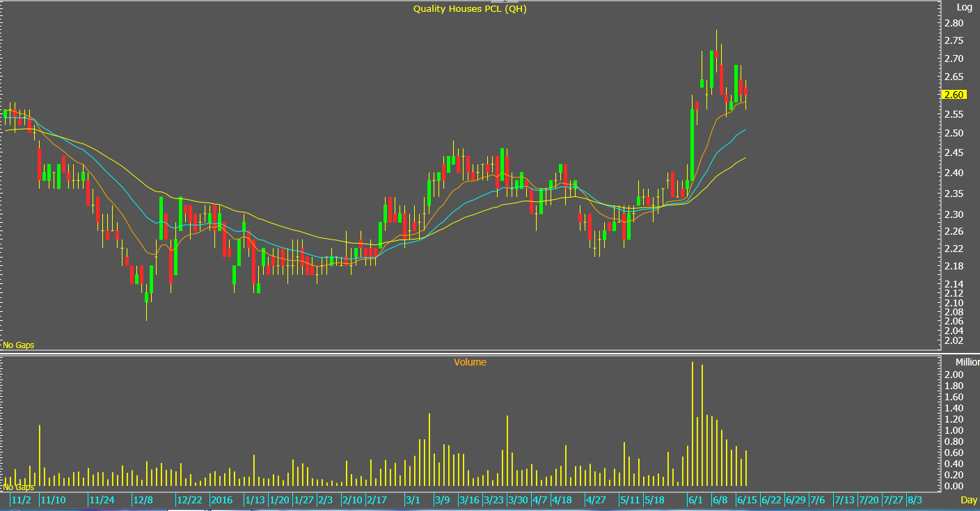980x511 pixels.
Task: Select the 3/9 date marker
Action: pos(443,500)
